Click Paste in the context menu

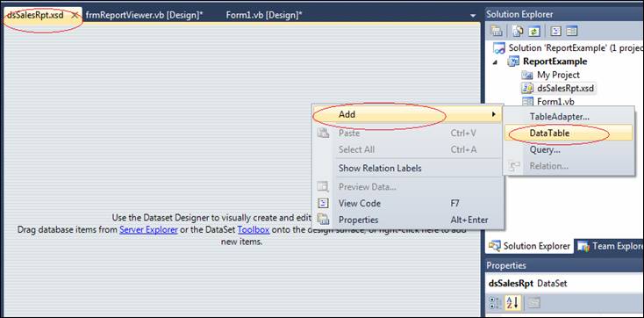(407, 133)
